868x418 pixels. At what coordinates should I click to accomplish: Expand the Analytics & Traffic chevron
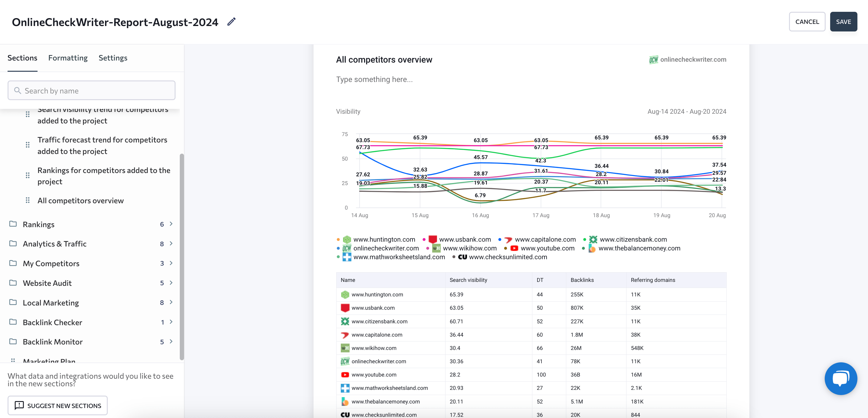point(171,243)
